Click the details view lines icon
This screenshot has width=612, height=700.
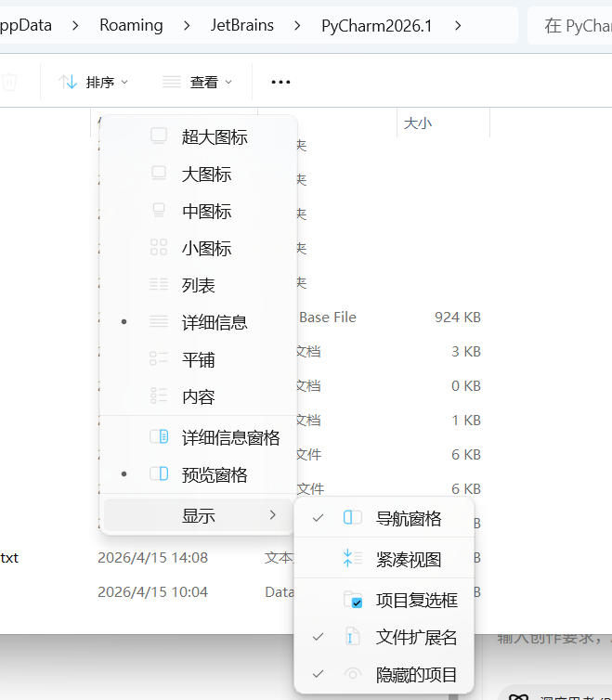(159, 321)
